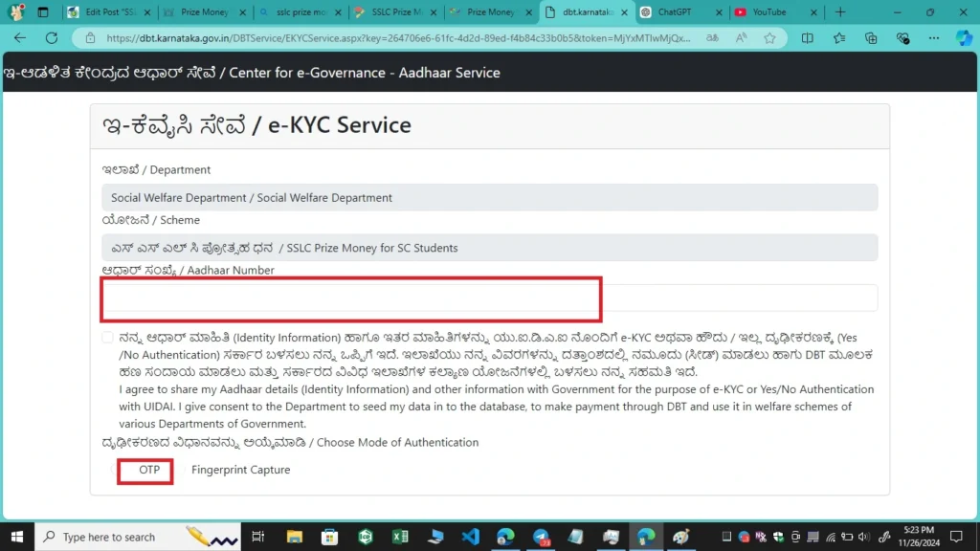Viewport: 980px width, 551px height.
Task: Switch to the Edit Post tab
Action: point(109,11)
